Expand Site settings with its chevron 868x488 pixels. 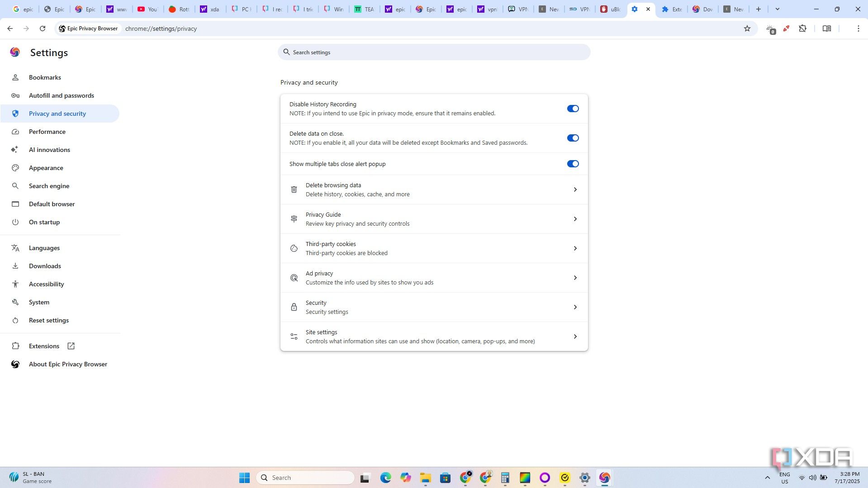click(x=575, y=336)
